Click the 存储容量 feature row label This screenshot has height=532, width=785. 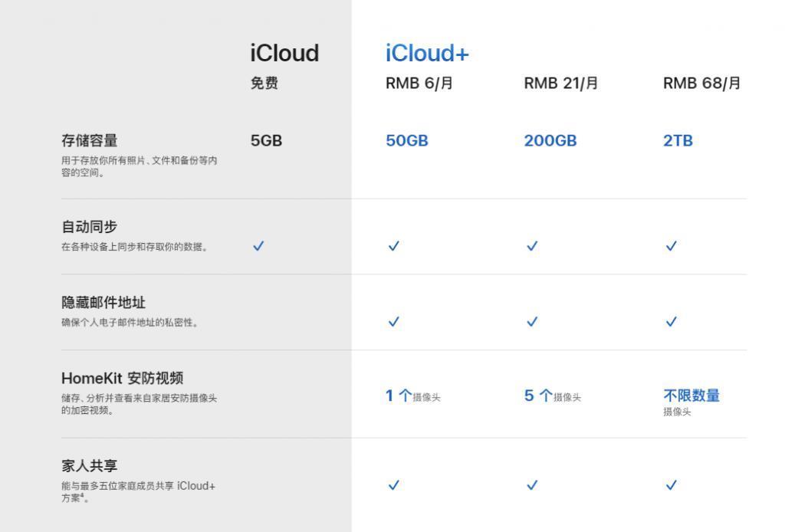84,140
